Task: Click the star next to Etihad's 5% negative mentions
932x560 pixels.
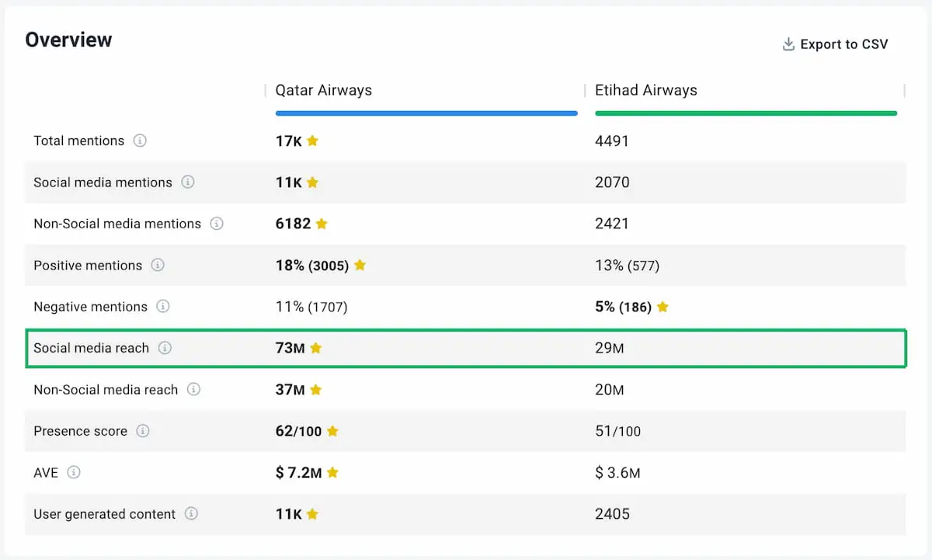Action: (x=662, y=307)
